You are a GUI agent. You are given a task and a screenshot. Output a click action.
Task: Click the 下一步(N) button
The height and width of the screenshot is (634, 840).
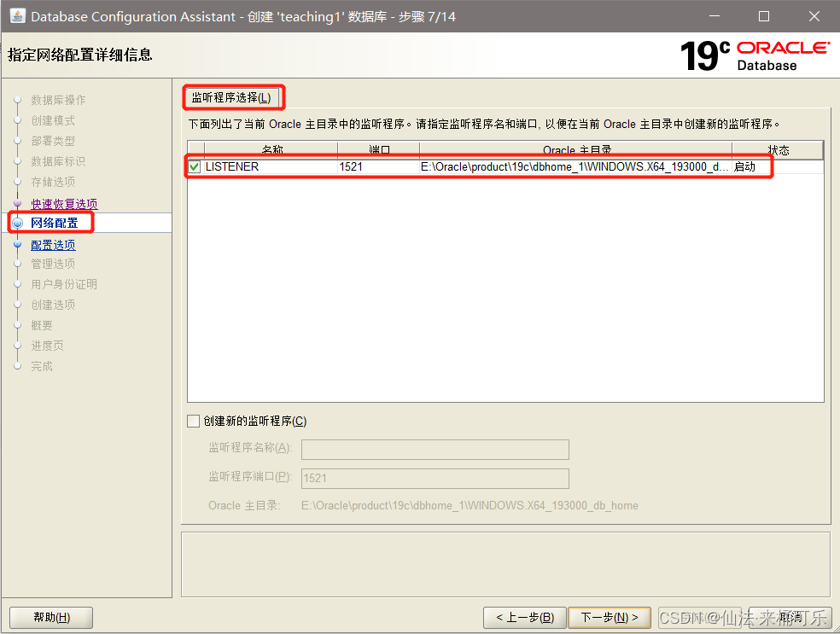point(610,618)
